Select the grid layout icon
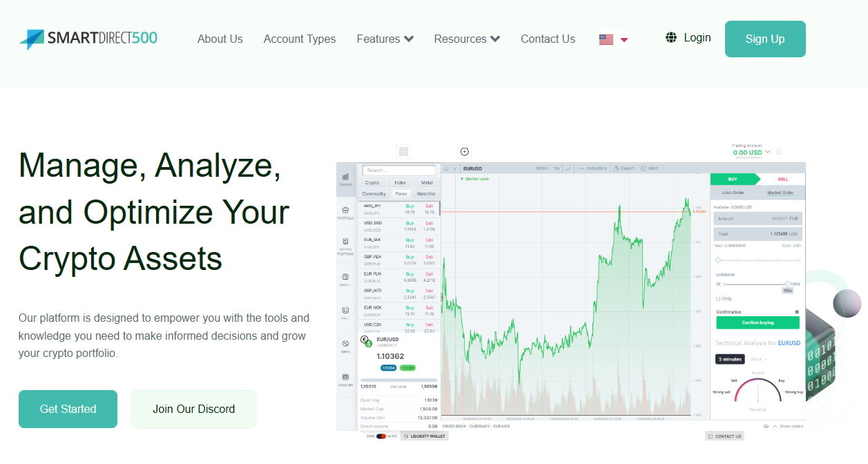868x464 pixels. 403,151
